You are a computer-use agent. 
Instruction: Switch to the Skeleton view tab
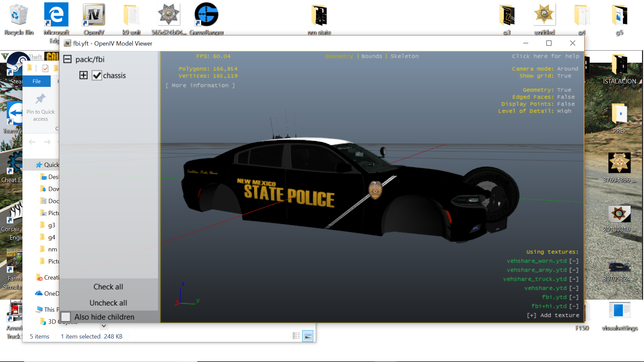(x=405, y=56)
